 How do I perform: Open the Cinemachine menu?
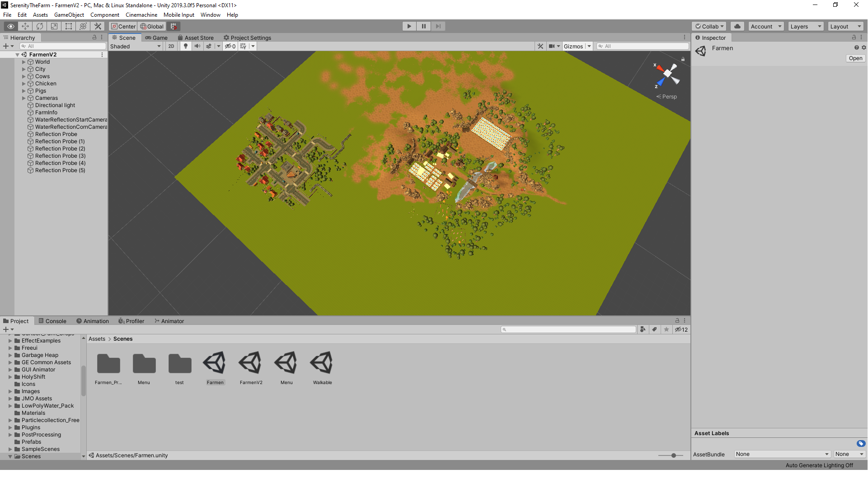click(x=141, y=15)
